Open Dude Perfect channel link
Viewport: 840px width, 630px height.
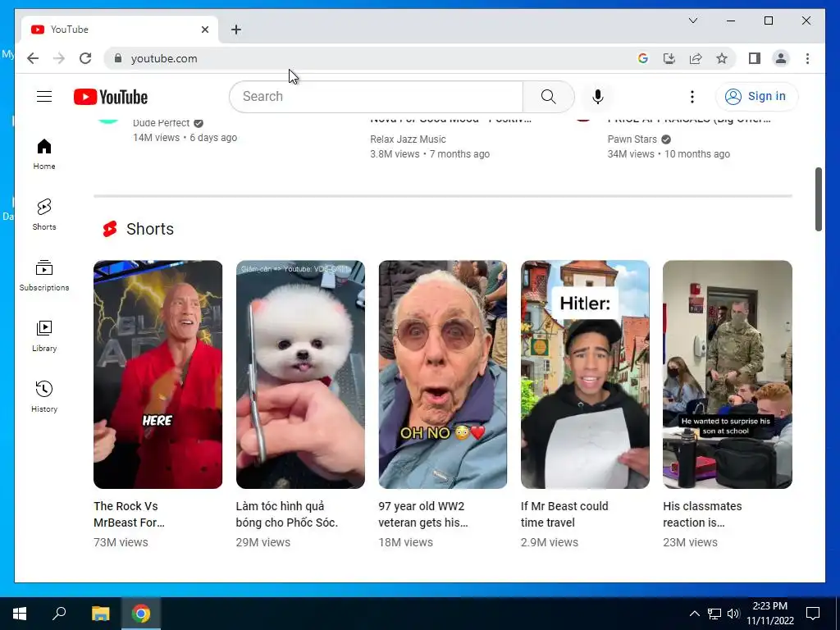(162, 123)
